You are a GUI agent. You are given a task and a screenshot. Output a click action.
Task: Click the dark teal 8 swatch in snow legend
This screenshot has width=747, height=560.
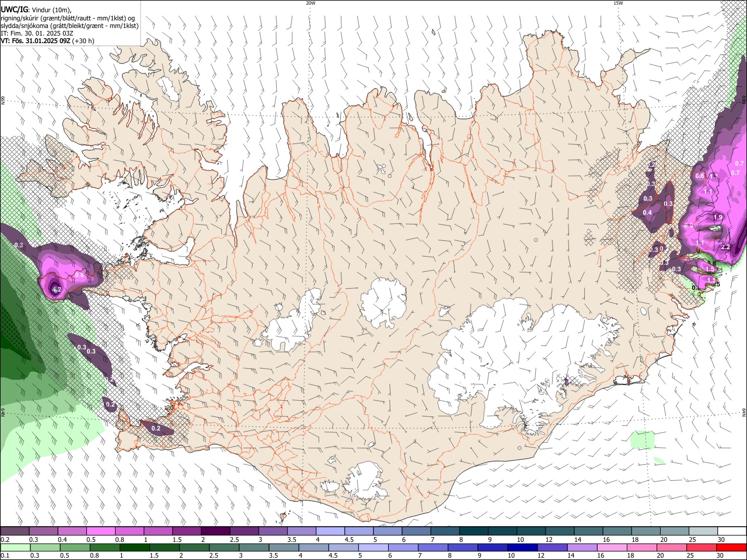tap(473, 531)
